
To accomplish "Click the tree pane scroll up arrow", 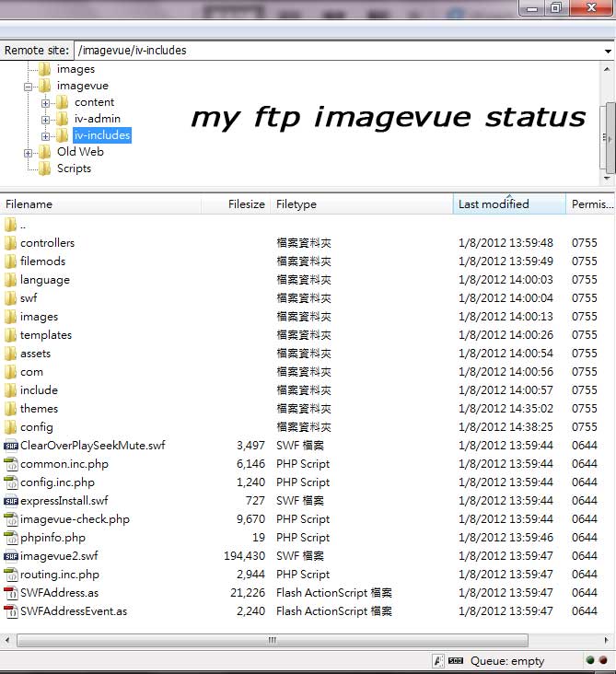I will click(607, 69).
